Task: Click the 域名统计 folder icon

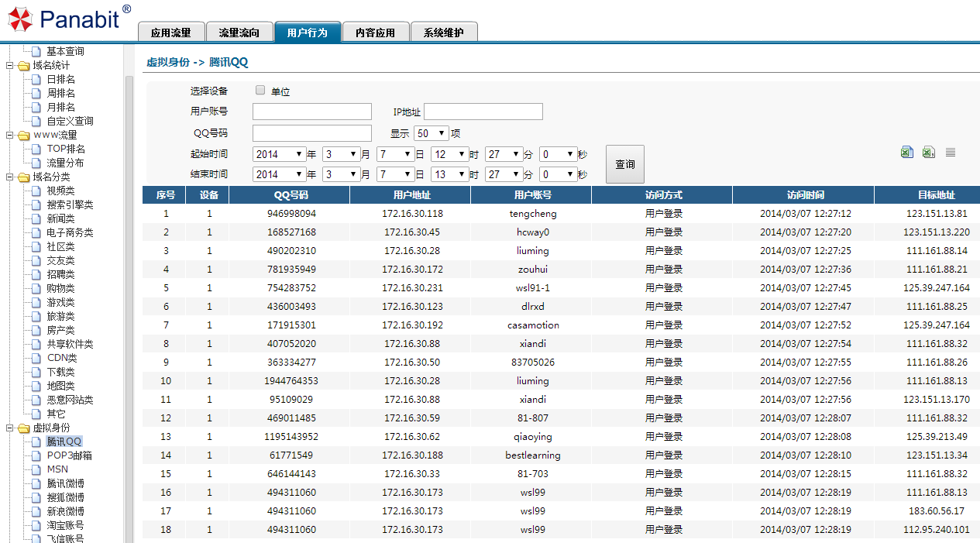Action: pyautogui.click(x=23, y=66)
